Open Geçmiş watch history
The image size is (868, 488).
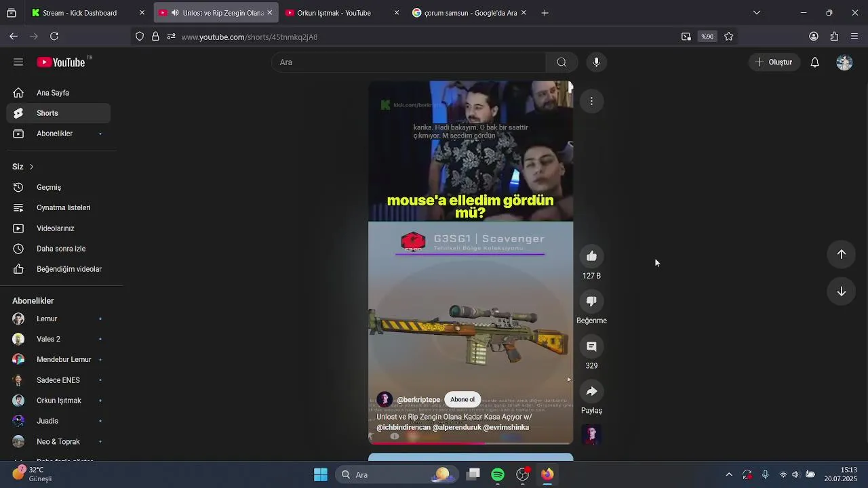click(58, 187)
